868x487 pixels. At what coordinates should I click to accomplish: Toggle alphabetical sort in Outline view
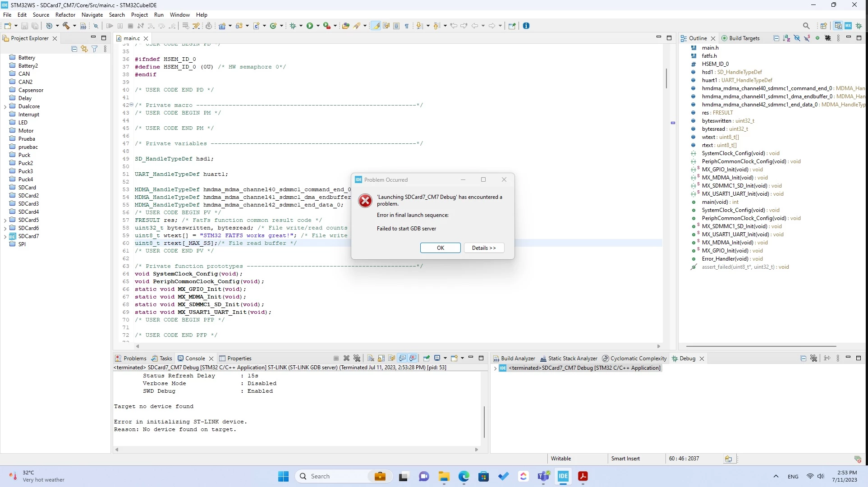(786, 38)
